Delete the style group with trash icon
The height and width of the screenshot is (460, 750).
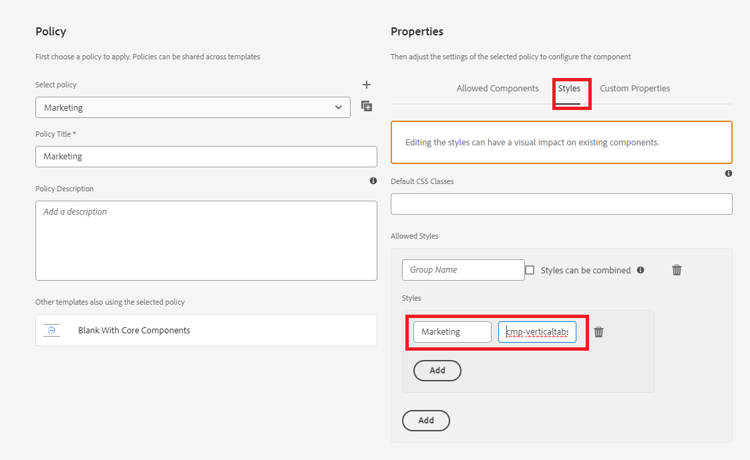pyautogui.click(x=677, y=270)
